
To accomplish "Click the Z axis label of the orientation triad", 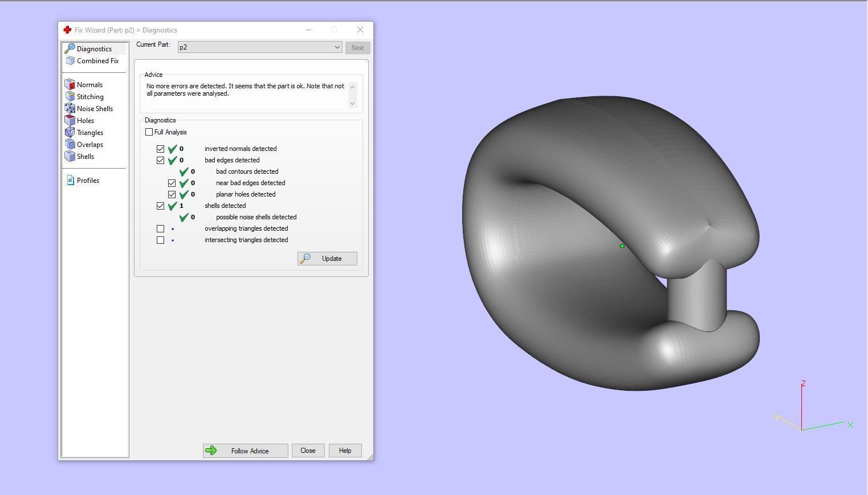I will [x=803, y=383].
